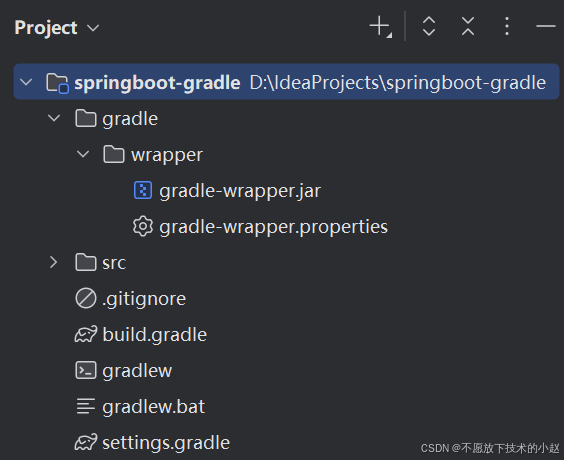Image resolution: width=564 pixels, height=460 pixels.
Task: Collapse the gradle folder
Action: (54, 118)
